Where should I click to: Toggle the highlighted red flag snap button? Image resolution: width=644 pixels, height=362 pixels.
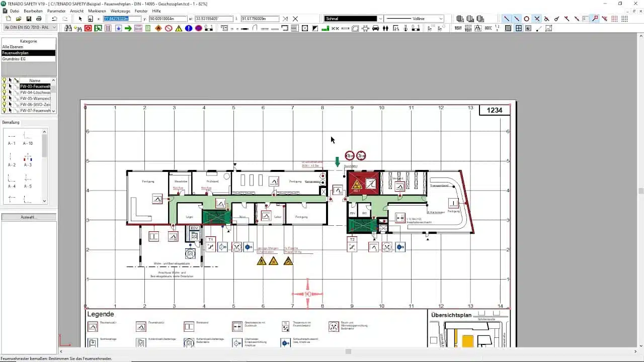point(595,19)
